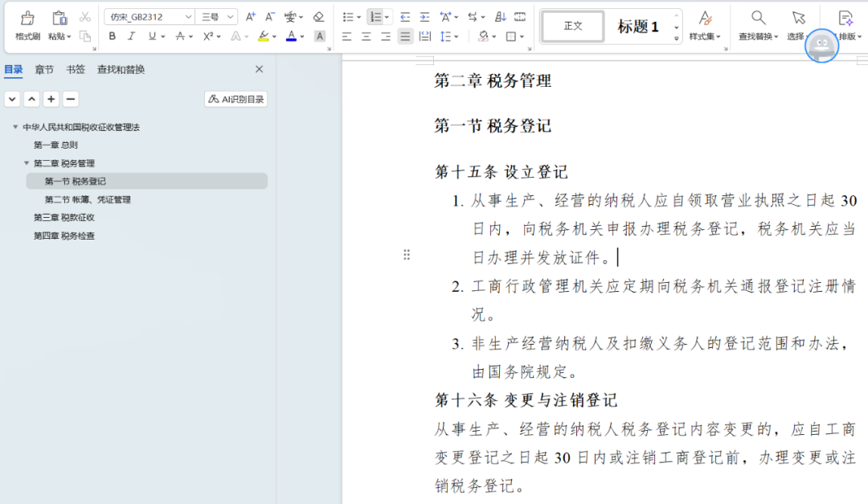Click the collapse-level up chevron button
The height and width of the screenshot is (504, 868).
(31, 99)
